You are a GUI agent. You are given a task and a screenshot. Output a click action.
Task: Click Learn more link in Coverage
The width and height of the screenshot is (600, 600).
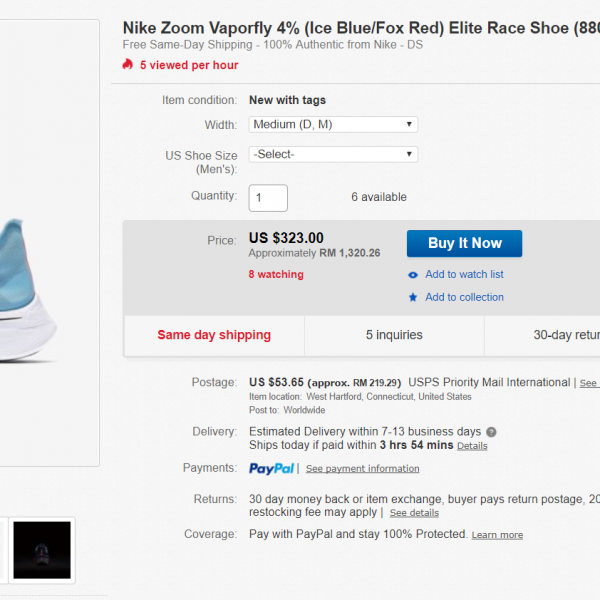coord(497,535)
